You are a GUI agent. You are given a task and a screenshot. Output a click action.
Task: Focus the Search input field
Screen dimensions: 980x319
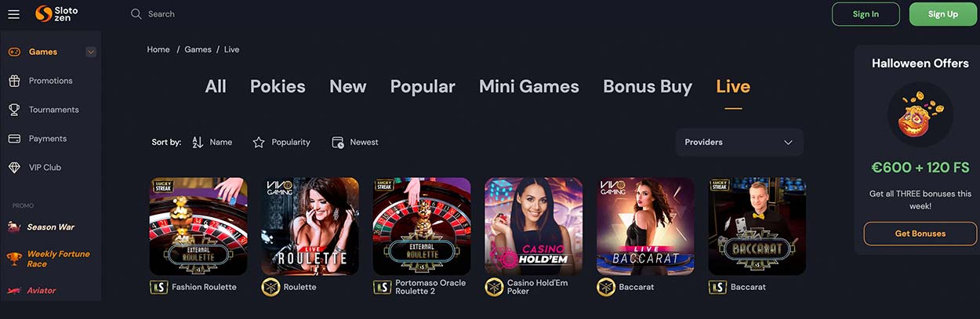pyautogui.click(x=314, y=13)
